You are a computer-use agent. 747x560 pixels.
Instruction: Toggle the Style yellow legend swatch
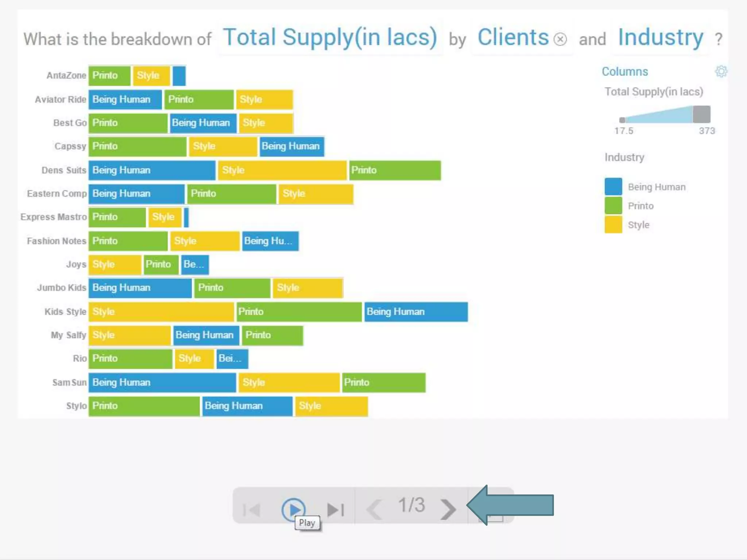(x=613, y=225)
